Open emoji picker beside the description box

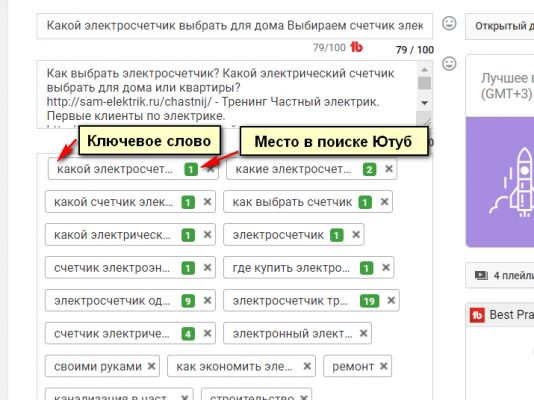pyautogui.click(x=449, y=64)
